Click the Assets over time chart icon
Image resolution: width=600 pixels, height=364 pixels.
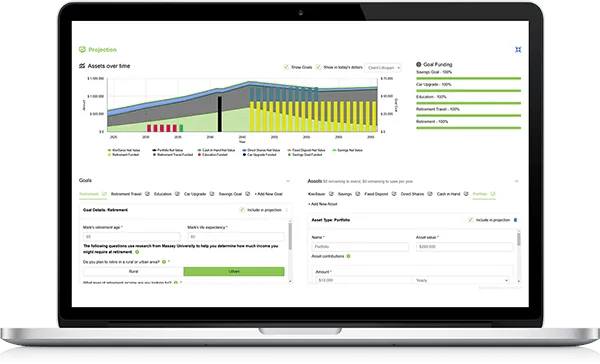82,66
